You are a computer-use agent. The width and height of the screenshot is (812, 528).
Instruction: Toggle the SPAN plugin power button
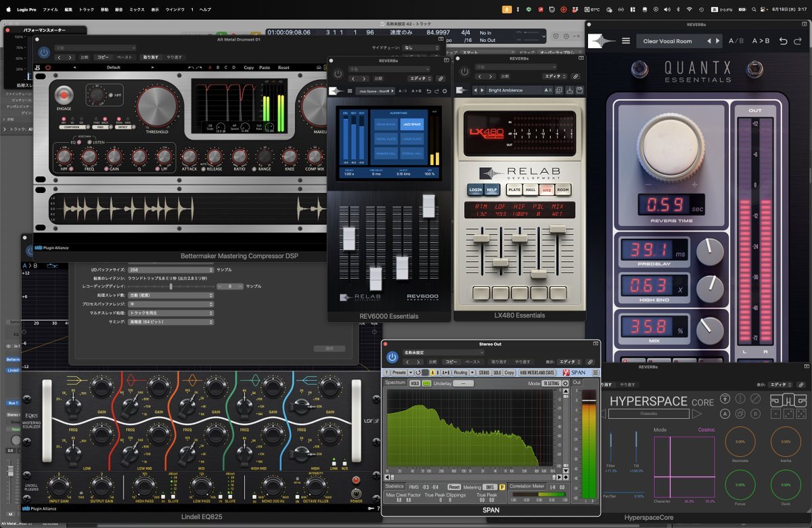pyautogui.click(x=392, y=357)
